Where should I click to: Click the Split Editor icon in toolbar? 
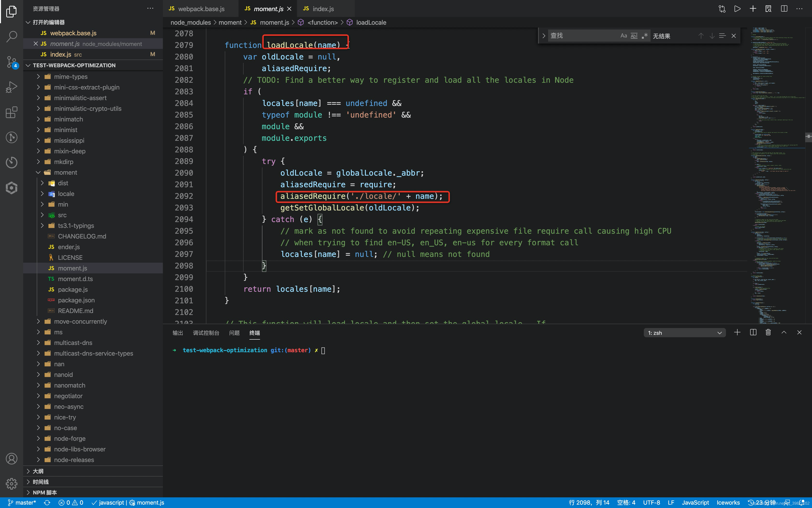(x=784, y=9)
